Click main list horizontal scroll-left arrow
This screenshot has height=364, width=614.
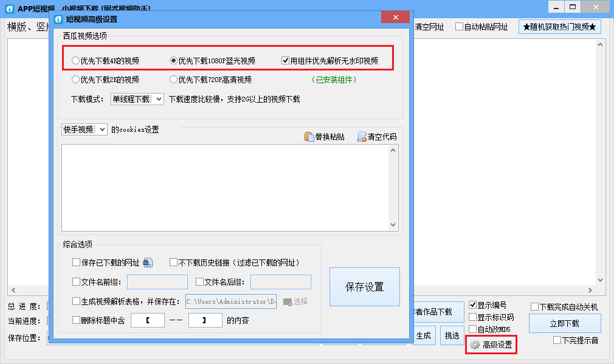pos(13,290)
